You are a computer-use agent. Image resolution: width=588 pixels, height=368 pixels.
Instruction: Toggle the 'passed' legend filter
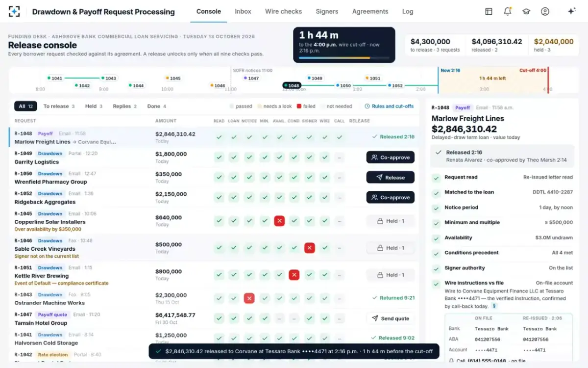(x=241, y=106)
